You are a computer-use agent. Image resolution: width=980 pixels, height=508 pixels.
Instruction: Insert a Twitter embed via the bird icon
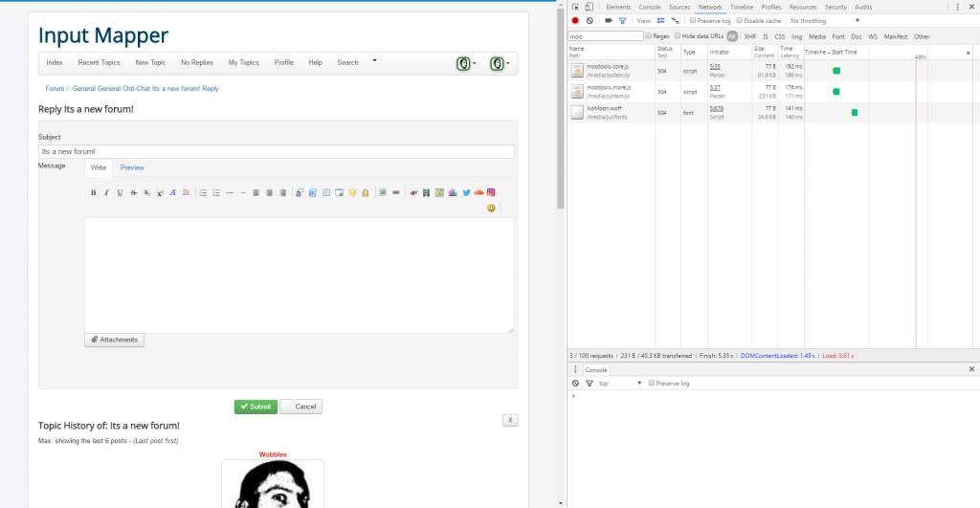466,192
